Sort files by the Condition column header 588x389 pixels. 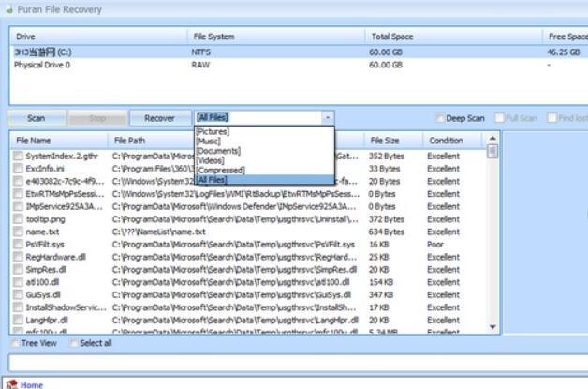pos(446,140)
